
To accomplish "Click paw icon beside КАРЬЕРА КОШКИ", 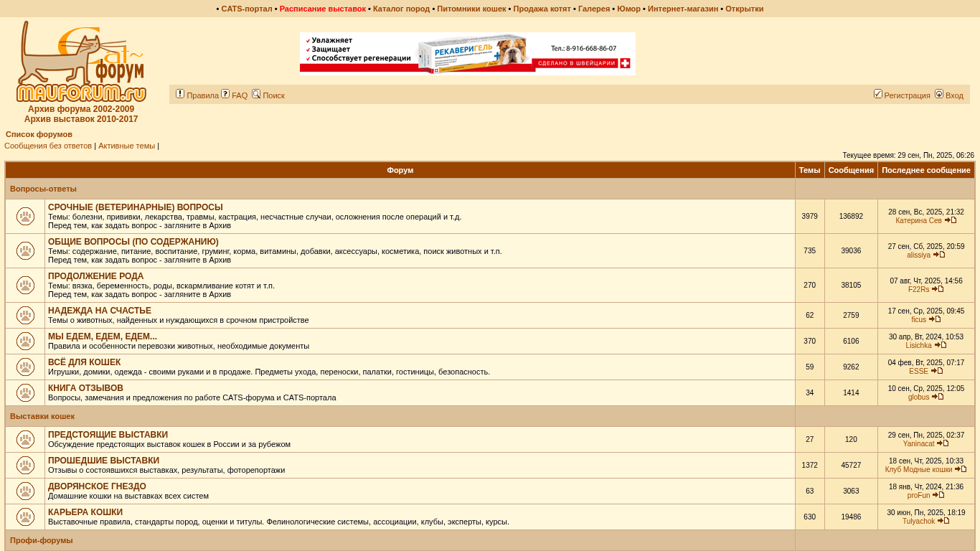I will 25,517.
